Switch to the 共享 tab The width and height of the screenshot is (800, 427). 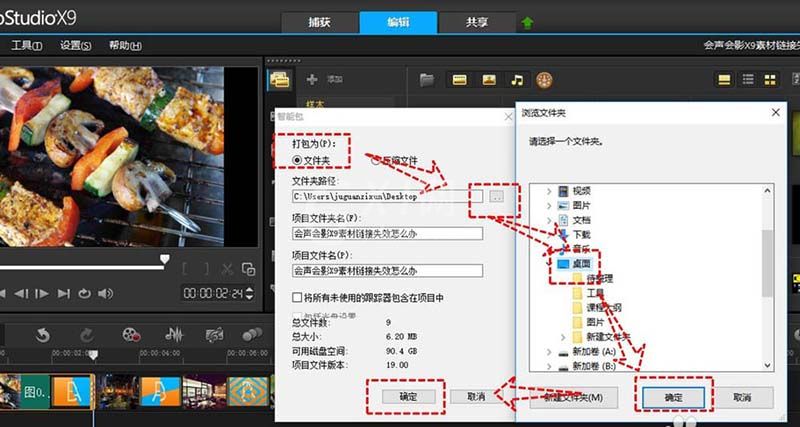pos(477,22)
